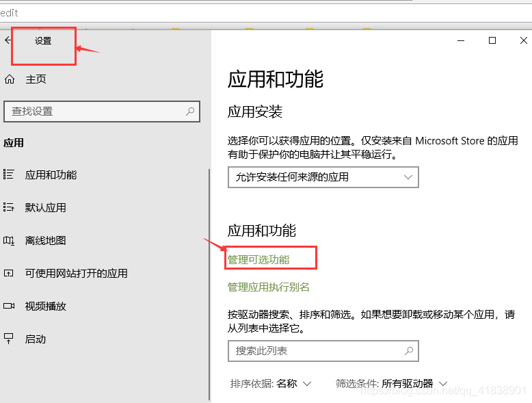Click the sidebar vertical scrollbar
Viewport: 532px width, 403px height.
click(x=209, y=285)
